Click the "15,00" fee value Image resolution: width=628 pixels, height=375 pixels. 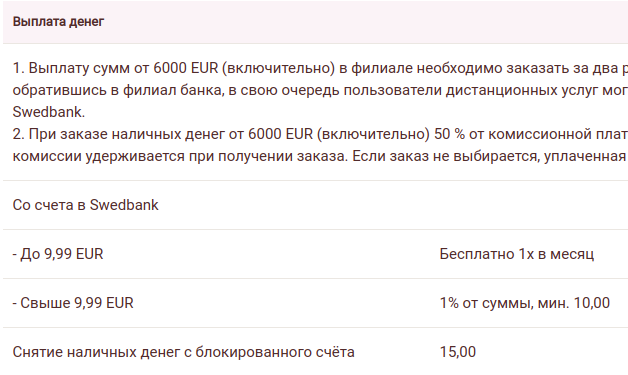[458, 352]
